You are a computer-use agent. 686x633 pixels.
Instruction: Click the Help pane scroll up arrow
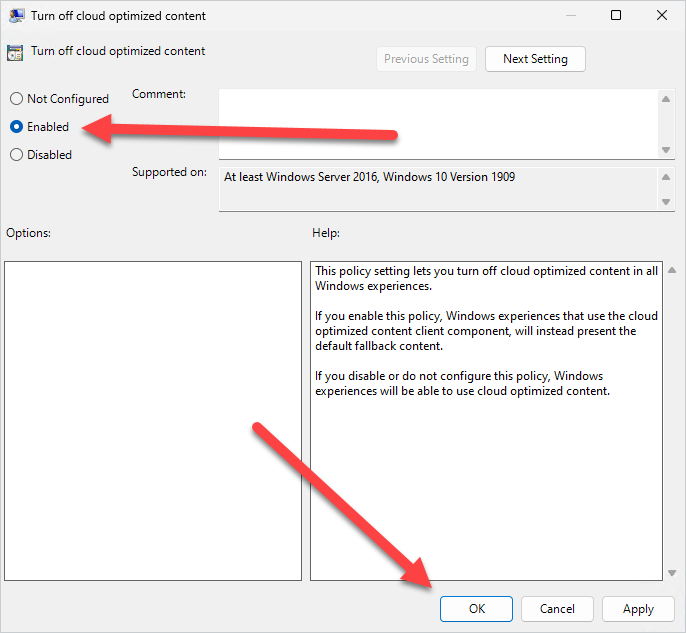670,271
